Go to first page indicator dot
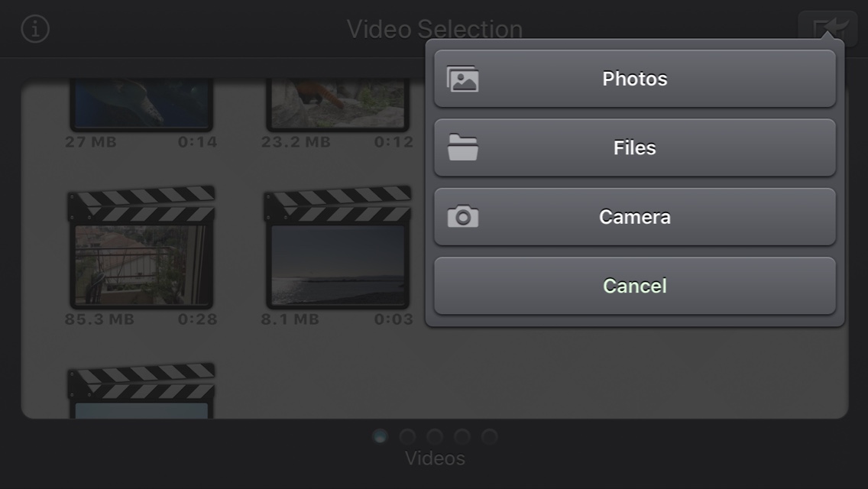Image resolution: width=868 pixels, height=489 pixels. pyautogui.click(x=380, y=436)
